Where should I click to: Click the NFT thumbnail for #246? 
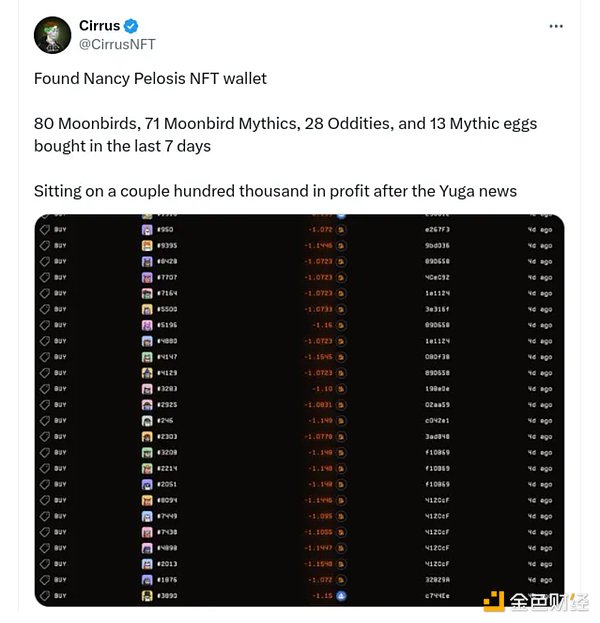click(x=146, y=420)
